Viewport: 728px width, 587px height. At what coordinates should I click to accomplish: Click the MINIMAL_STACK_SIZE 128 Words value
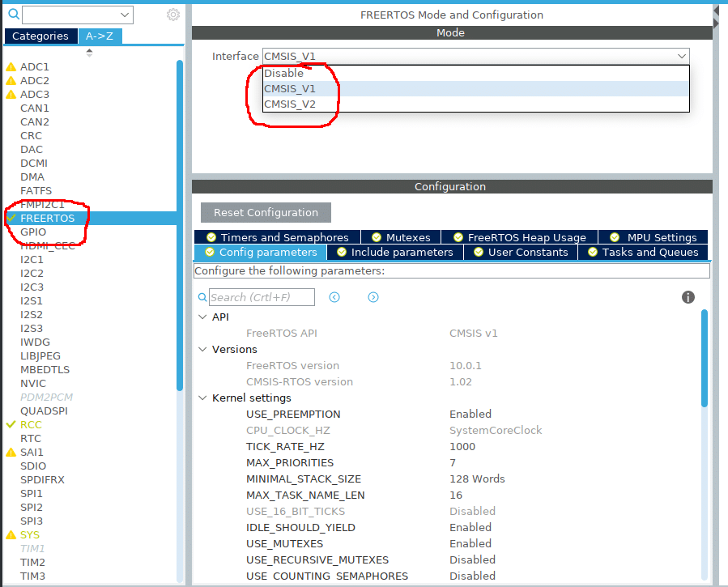pos(477,479)
